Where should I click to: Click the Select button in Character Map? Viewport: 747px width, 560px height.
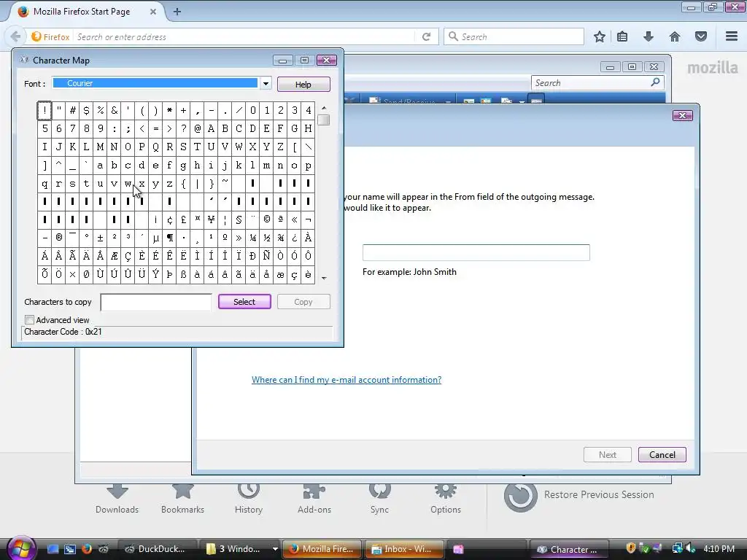pyautogui.click(x=244, y=301)
